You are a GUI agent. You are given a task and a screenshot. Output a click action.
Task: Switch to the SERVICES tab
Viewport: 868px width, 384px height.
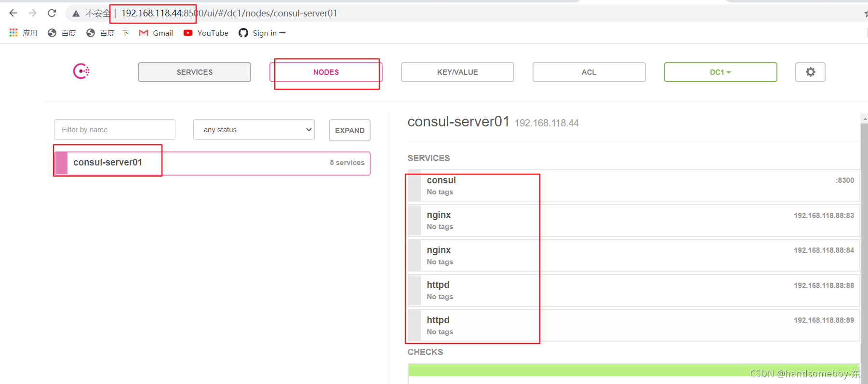tap(194, 72)
